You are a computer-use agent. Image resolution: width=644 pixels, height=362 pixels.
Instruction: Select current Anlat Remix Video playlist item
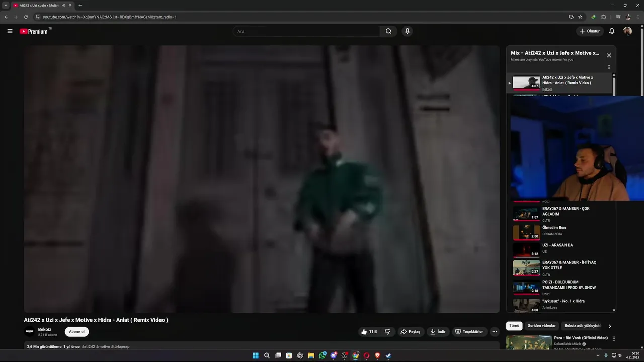(559, 83)
